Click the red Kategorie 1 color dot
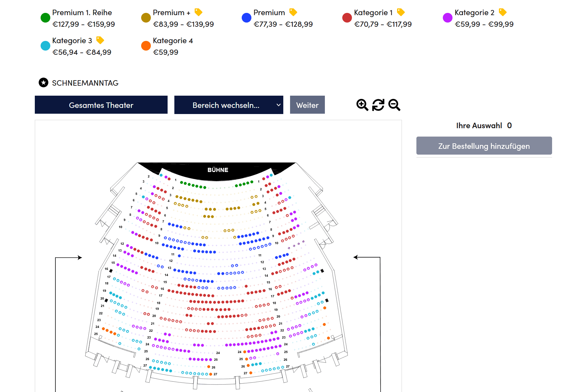574x392 pixels. pos(347,18)
